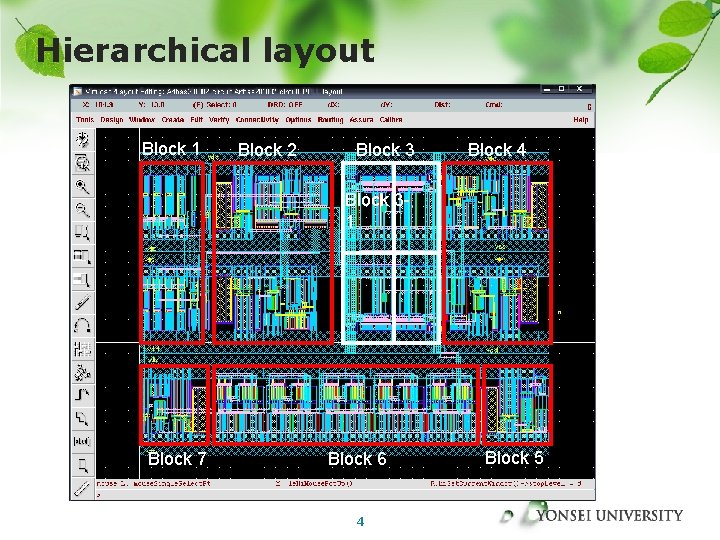Open the Tools menu

[85, 120]
